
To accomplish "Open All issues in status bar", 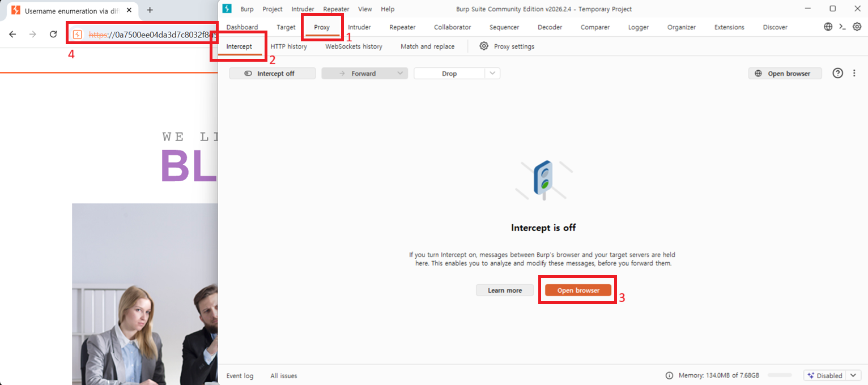I will (x=284, y=376).
